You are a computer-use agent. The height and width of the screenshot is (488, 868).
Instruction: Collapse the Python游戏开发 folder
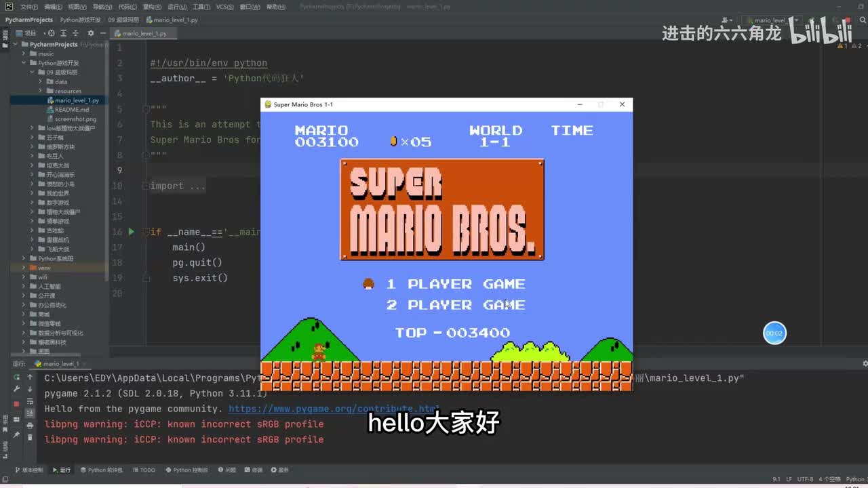pyautogui.click(x=24, y=63)
